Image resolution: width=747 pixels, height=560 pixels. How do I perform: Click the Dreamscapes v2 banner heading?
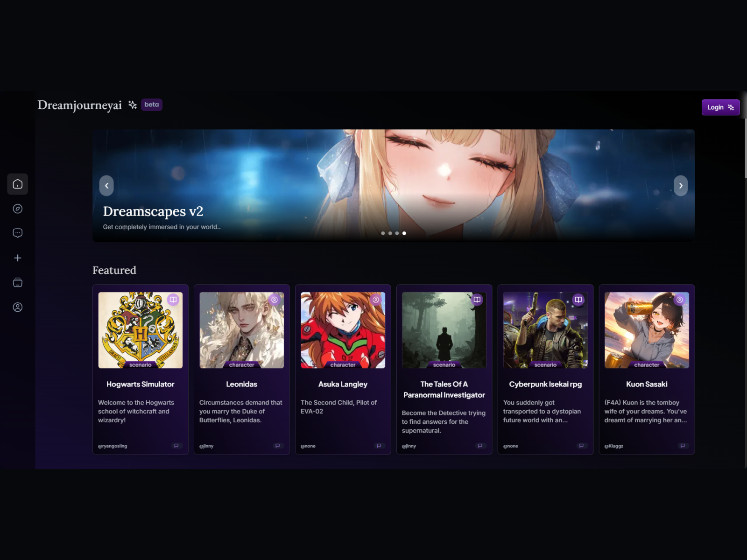(x=153, y=211)
